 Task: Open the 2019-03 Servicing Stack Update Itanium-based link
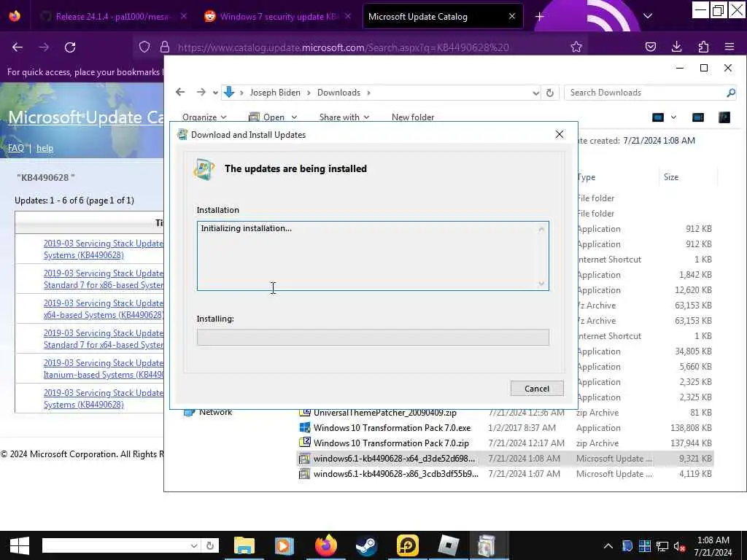(x=104, y=368)
